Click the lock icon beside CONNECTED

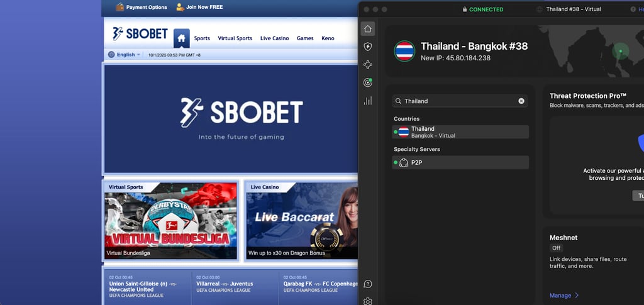click(465, 9)
